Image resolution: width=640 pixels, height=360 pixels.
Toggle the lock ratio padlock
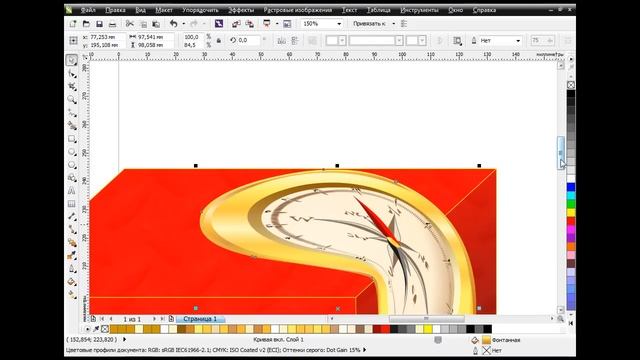(219, 40)
